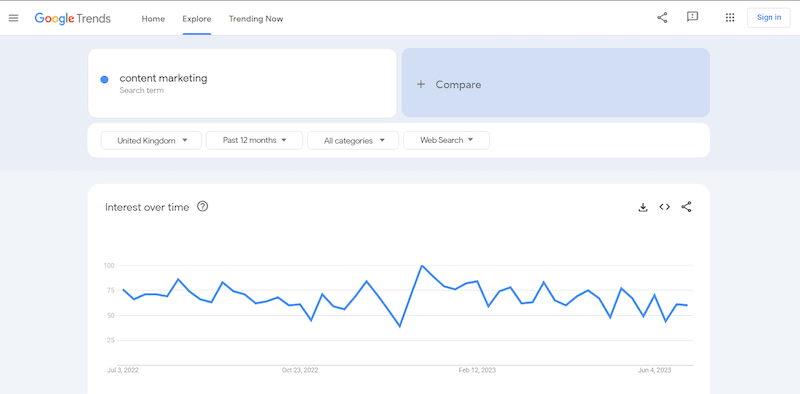Screen dimensions: 800x394
Task: Switch to Trending Now tab
Action: 256,19
